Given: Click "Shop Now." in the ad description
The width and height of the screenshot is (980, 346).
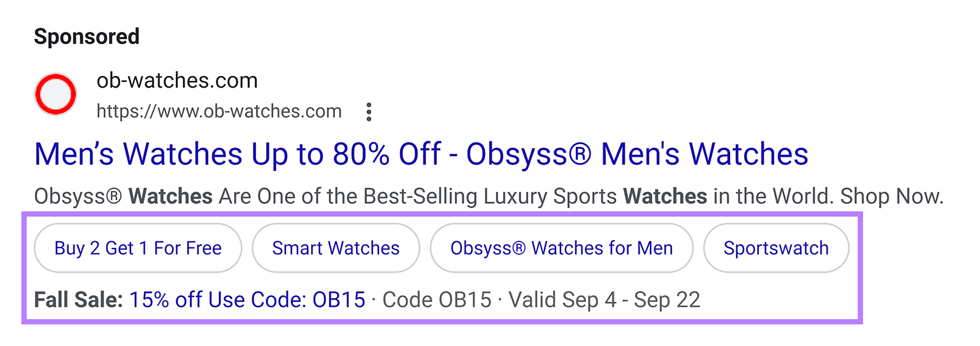Looking at the screenshot, I should coord(891,197).
